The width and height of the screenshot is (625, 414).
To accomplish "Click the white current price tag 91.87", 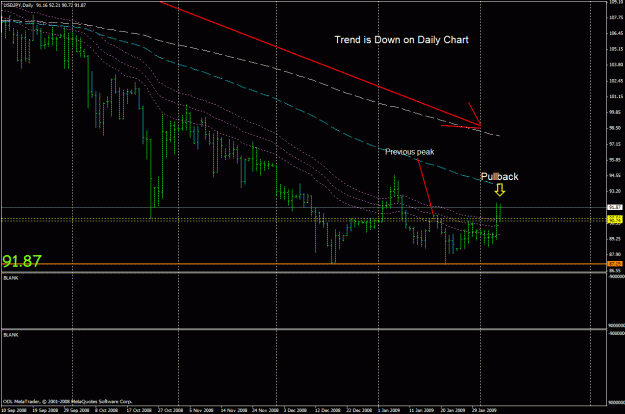I will click(x=614, y=207).
